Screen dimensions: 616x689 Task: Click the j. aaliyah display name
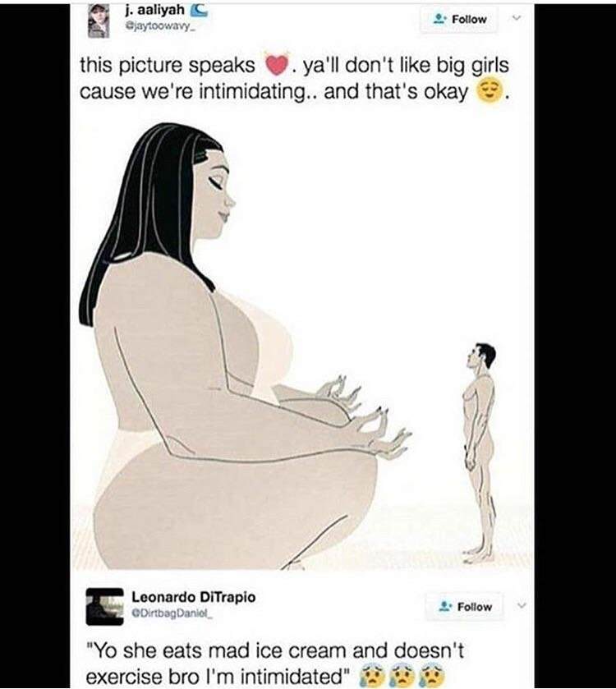click(x=154, y=11)
